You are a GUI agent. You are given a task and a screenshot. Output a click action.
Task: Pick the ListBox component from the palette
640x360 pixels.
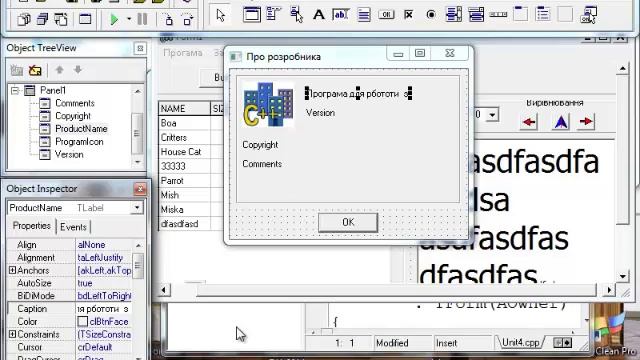(x=453, y=15)
